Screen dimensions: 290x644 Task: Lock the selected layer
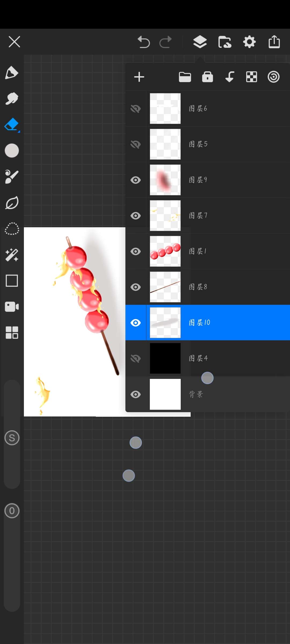(207, 77)
